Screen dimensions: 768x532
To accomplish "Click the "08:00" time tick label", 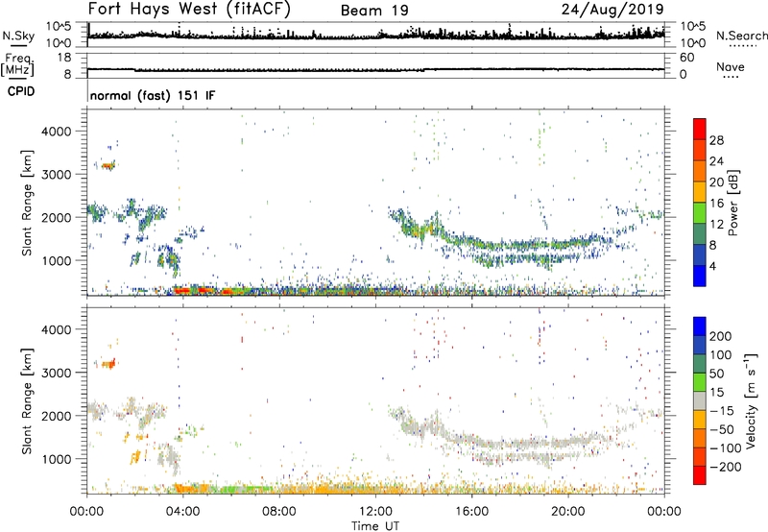I will (x=279, y=512).
